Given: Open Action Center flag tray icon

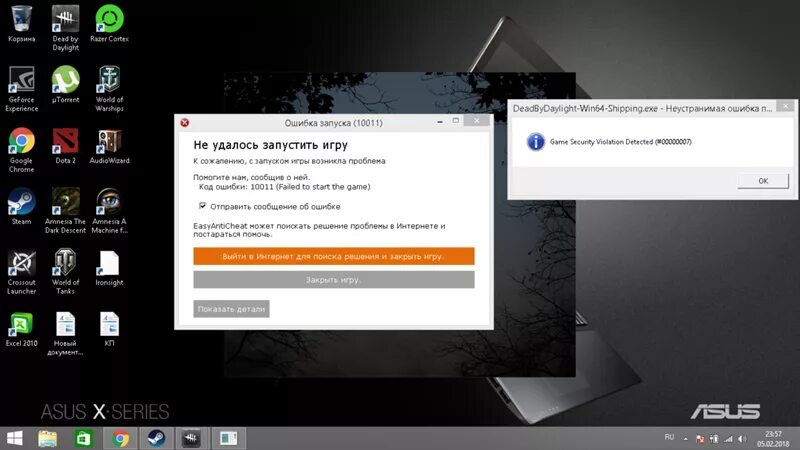Looking at the screenshot, I should click(x=701, y=439).
